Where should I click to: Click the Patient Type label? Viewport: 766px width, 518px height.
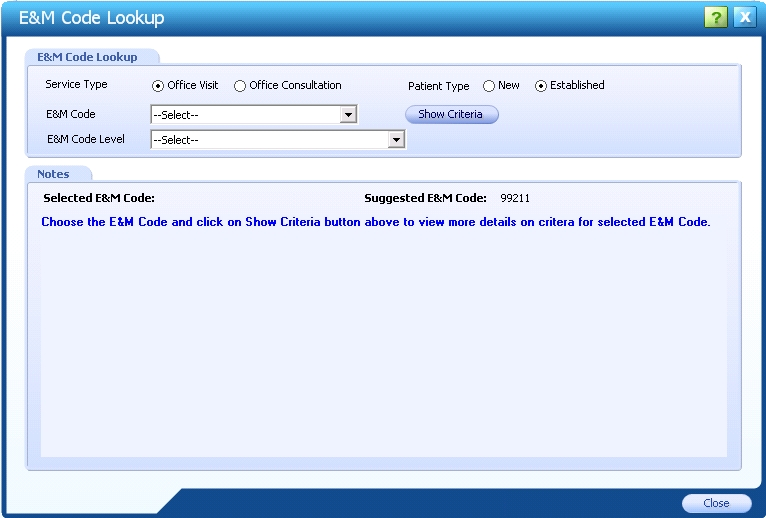pyautogui.click(x=438, y=86)
